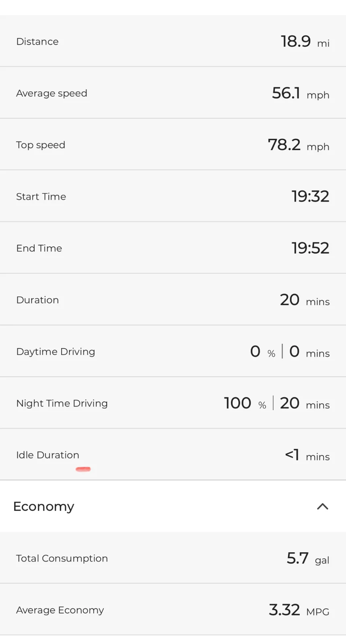
Task: Tap the 18.9 mi distance value
Action: point(305,41)
